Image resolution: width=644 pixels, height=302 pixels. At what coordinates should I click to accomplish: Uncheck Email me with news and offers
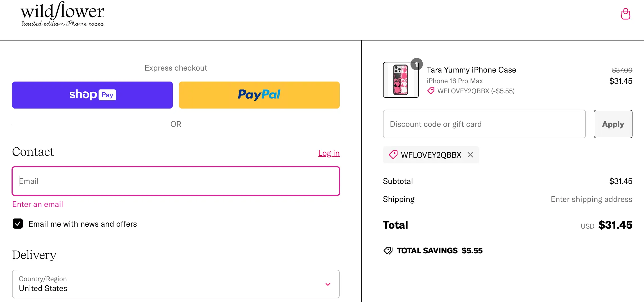(18, 224)
